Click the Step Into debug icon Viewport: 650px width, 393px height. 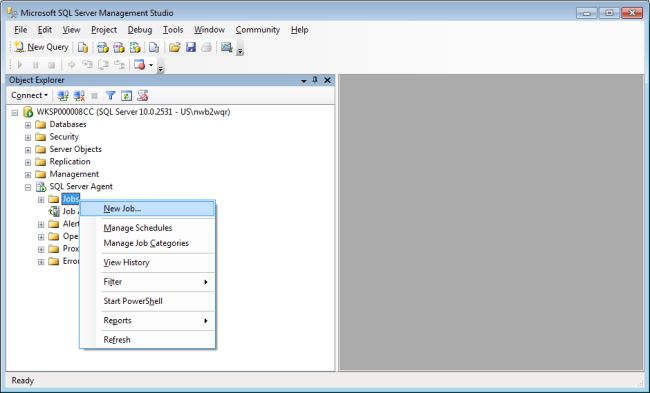(87, 65)
